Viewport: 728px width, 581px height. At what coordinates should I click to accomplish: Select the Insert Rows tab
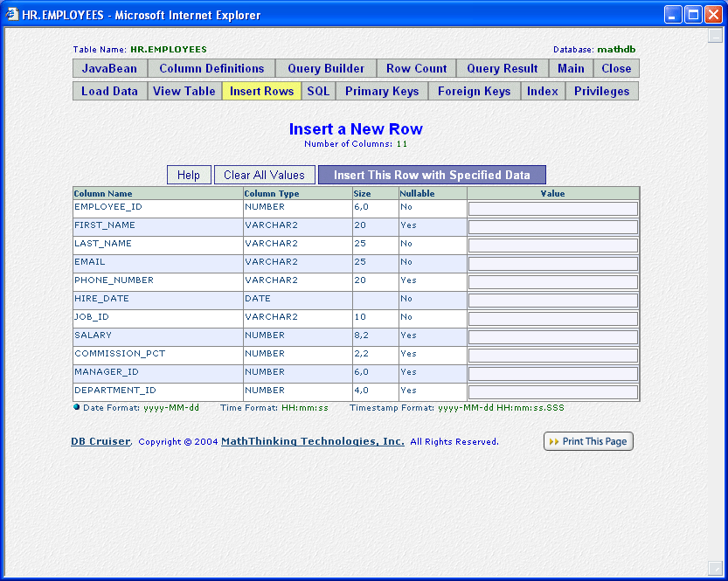pyautogui.click(x=262, y=91)
